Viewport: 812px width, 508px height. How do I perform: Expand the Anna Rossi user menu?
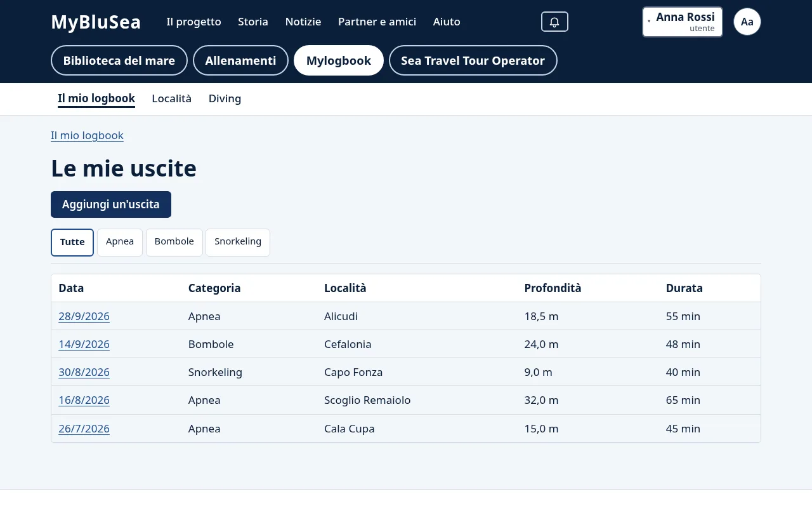(x=683, y=22)
